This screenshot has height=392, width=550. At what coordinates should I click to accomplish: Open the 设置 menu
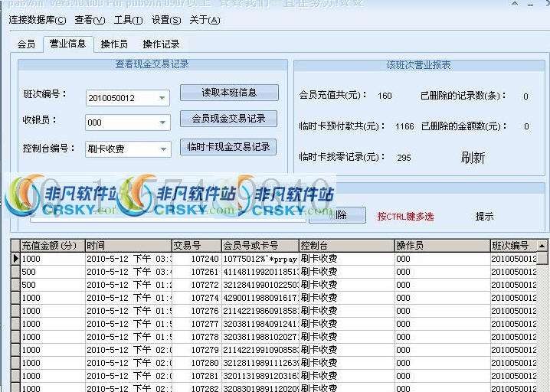(165, 20)
